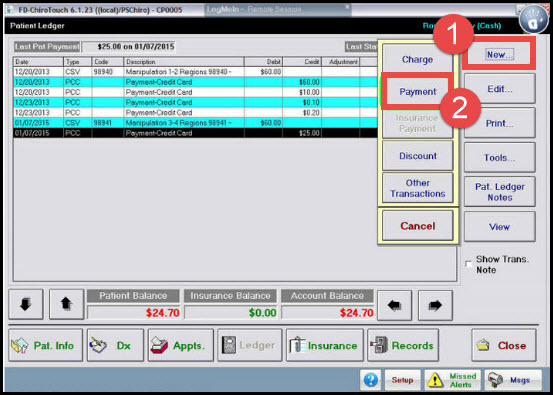Click the Edit... button
This screenshot has height=395, width=553.
[499, 89]
